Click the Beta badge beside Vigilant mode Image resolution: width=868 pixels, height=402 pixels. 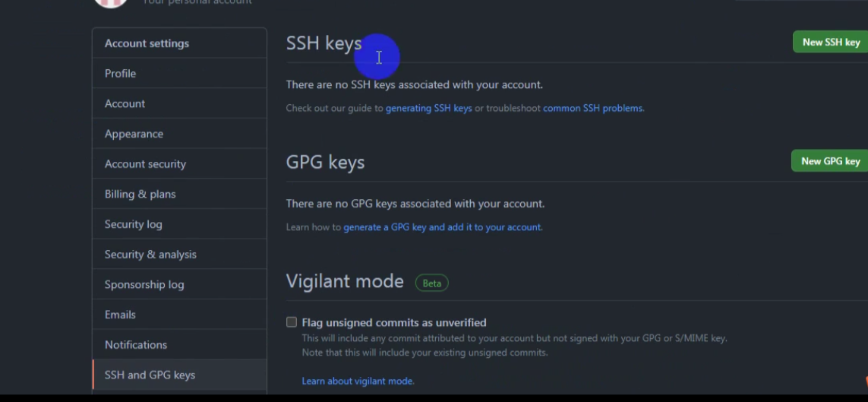(x=432, y=283)
